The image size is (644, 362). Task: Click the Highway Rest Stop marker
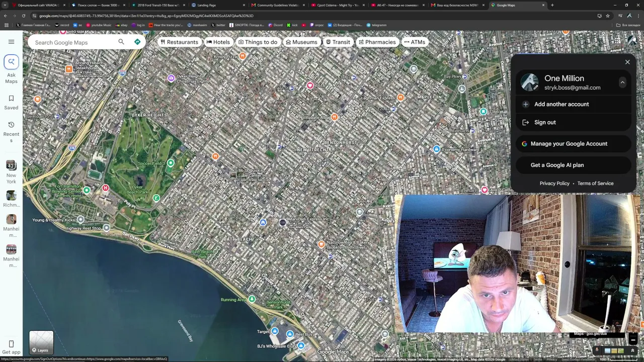[106, 228]
